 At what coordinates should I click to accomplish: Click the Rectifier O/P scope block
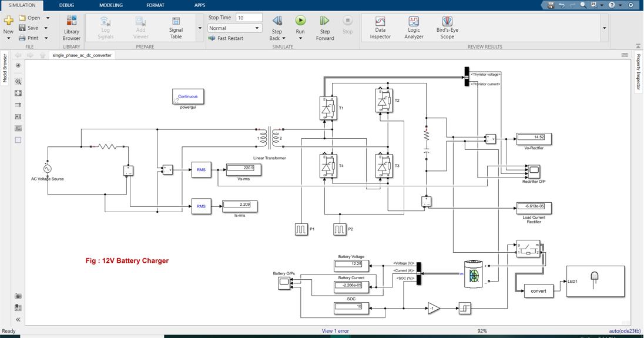click(534, 170)
